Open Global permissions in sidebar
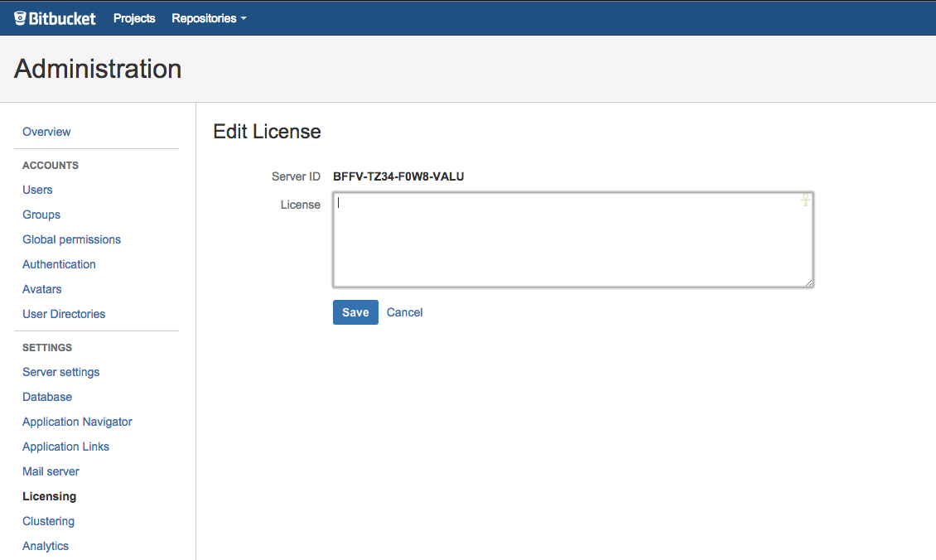The width and height of the screenshot is (936, 560). 71,239
